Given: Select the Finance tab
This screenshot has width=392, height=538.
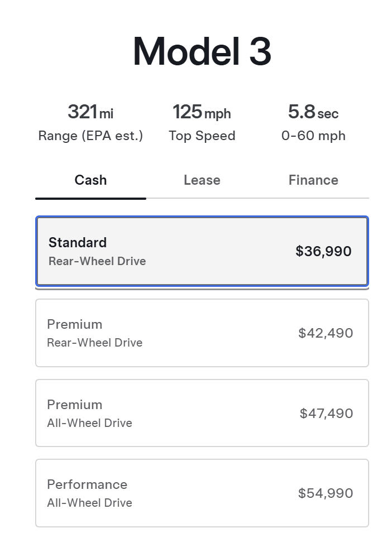Looking at the screenshot, I should point(313,180).
